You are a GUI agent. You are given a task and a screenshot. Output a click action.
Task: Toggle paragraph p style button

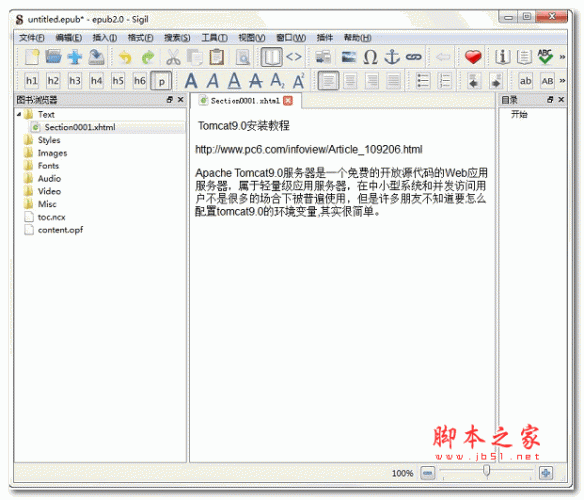pos(161,81)
